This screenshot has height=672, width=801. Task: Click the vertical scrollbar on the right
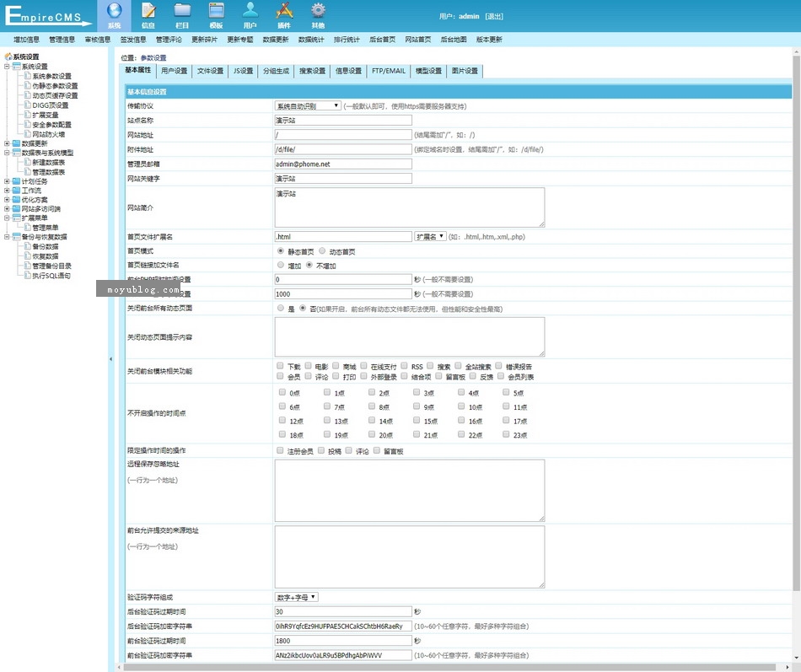coord(797,323)
